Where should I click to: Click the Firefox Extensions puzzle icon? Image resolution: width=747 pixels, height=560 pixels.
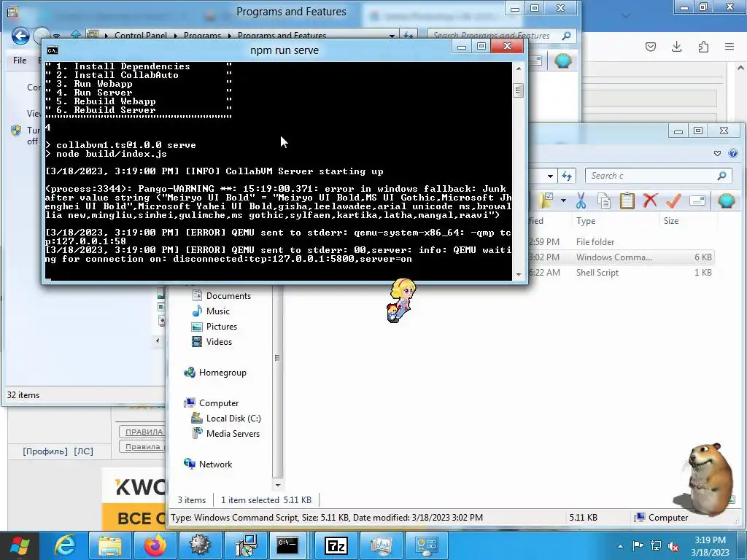(x=703, y=46)
